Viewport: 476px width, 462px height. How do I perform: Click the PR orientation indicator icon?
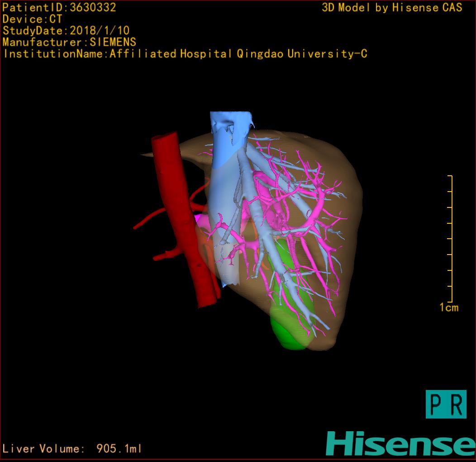tap(446, 404)
